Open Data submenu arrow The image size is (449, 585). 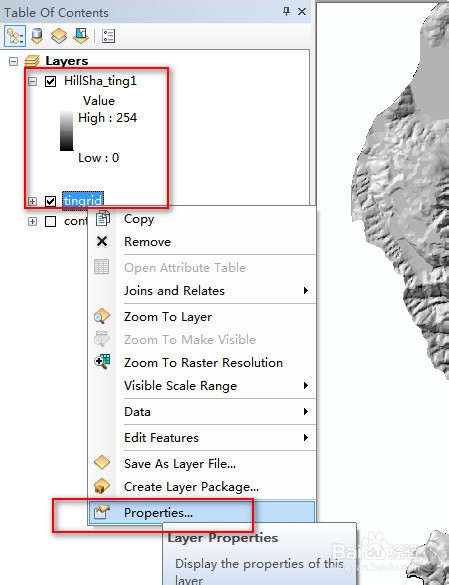tap(306, 412)
